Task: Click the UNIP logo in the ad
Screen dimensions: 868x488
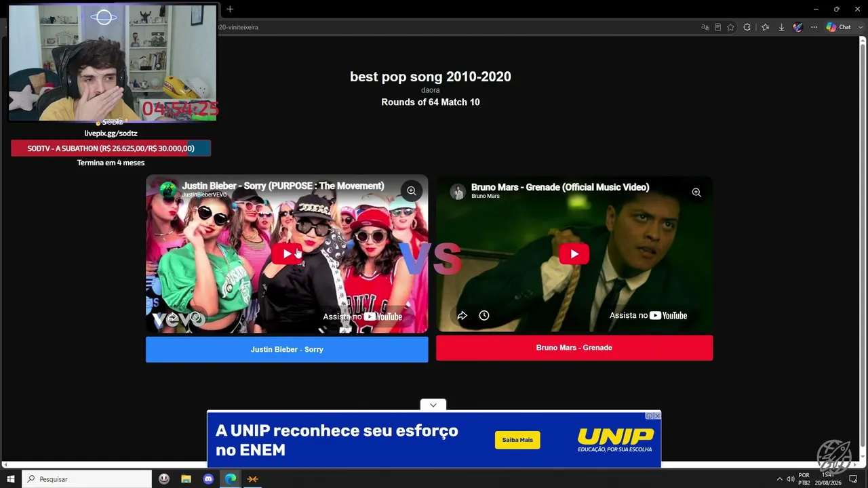Action: point(616,440)
